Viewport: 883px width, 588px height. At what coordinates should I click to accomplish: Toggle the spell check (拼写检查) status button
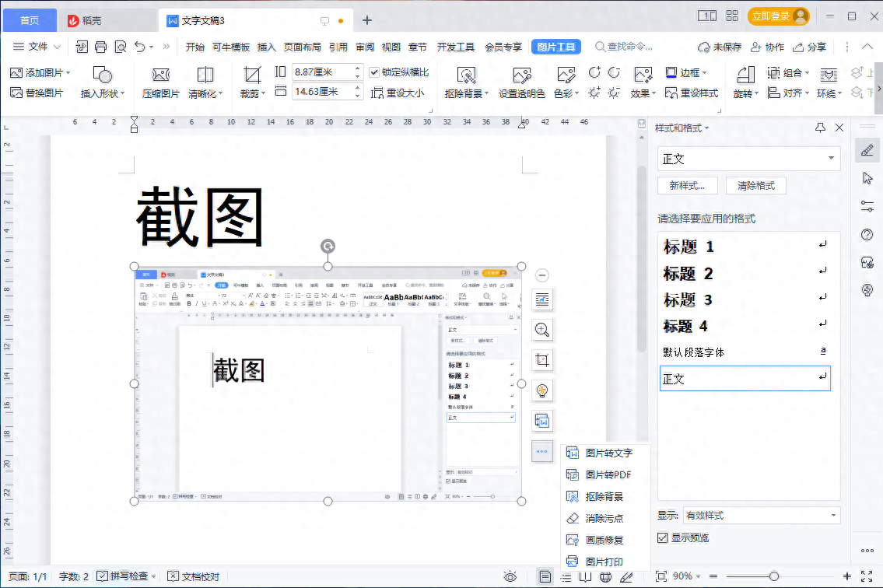124,576
